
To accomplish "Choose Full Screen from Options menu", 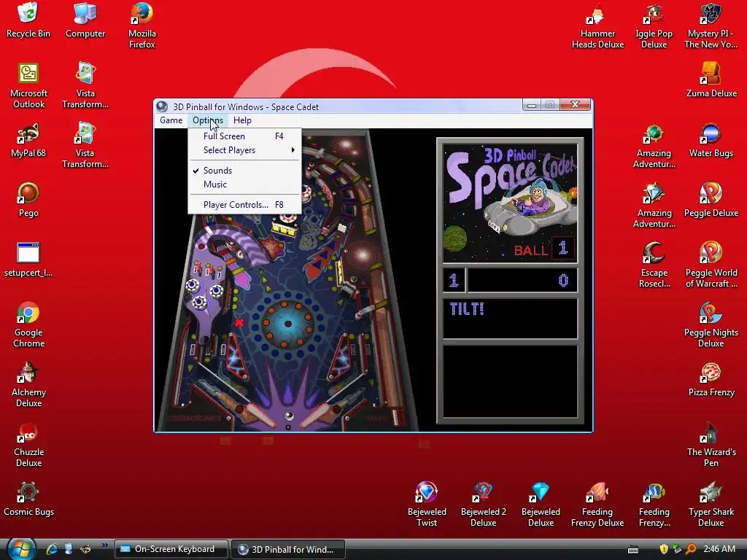I will pos(245,136).
